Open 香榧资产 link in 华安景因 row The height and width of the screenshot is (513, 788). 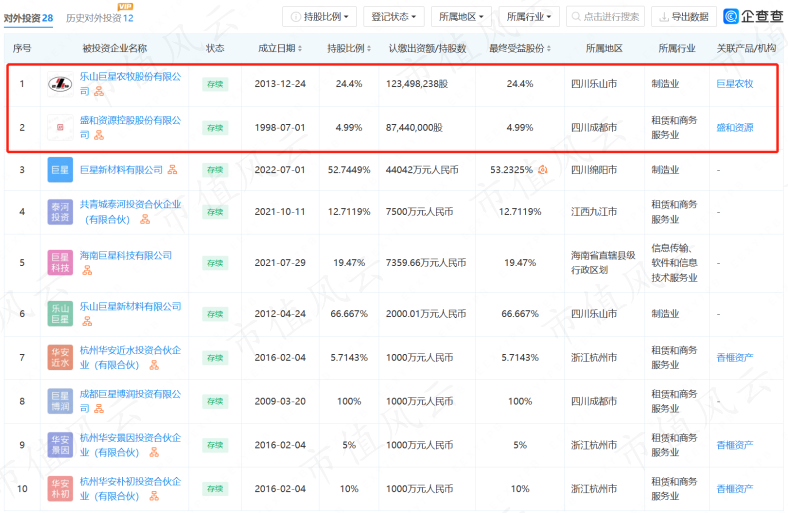pos(735,445)
